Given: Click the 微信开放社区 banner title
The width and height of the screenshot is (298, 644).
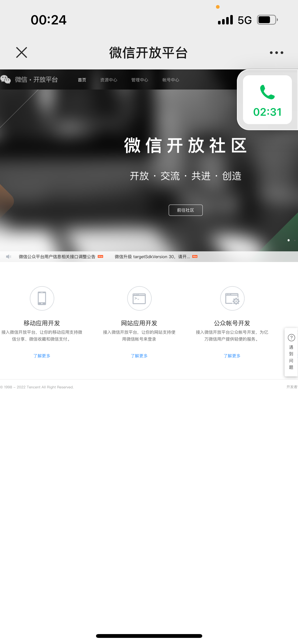Looking at the screenshot, I should 185,145.
